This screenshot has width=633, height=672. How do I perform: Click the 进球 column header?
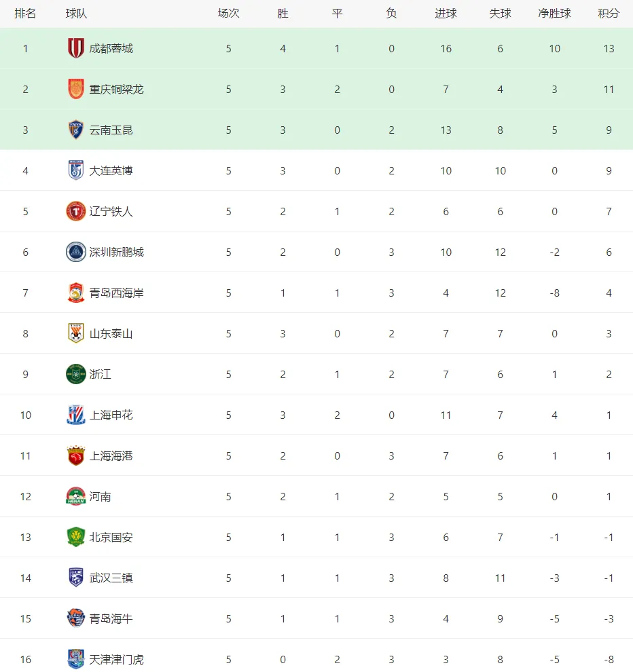(446, 14)
